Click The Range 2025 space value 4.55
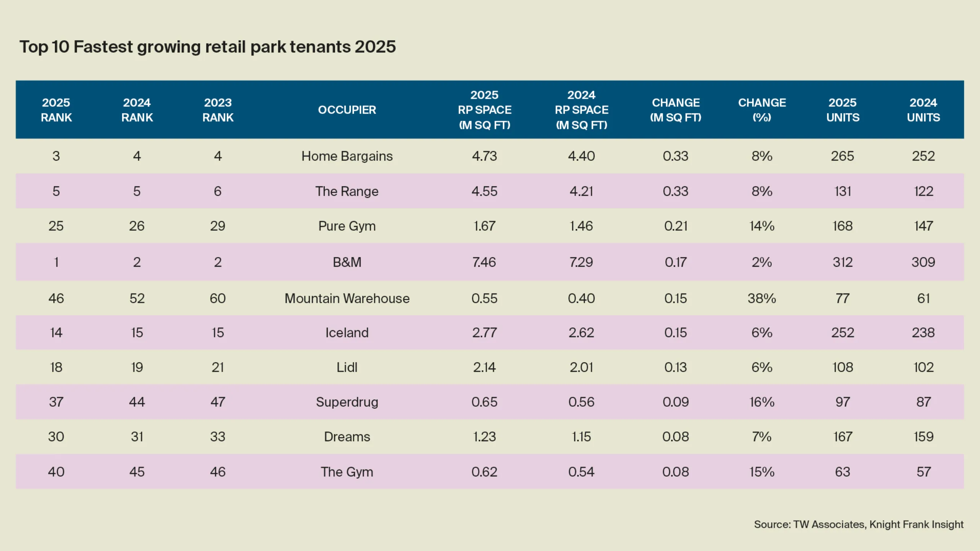Screen dimensions: 980x551 pos(484,191)
